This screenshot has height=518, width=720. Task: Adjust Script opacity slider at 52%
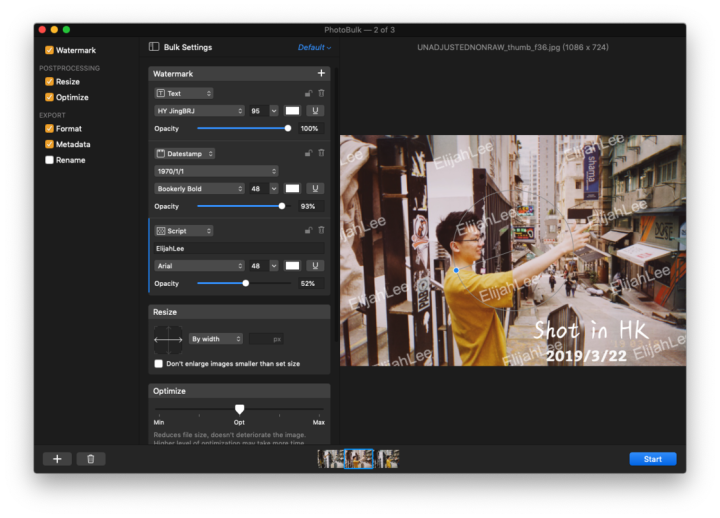(x=246, y=283)
